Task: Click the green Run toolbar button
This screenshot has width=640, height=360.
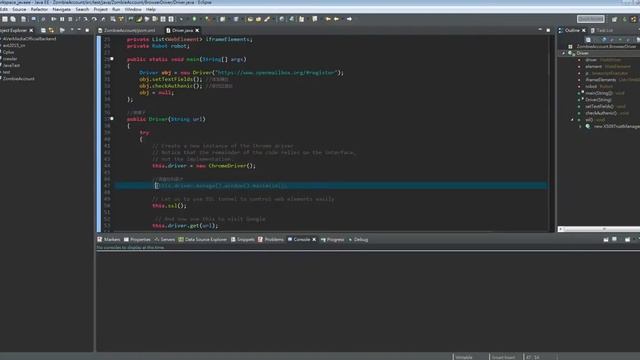Action: pos(194,19)
